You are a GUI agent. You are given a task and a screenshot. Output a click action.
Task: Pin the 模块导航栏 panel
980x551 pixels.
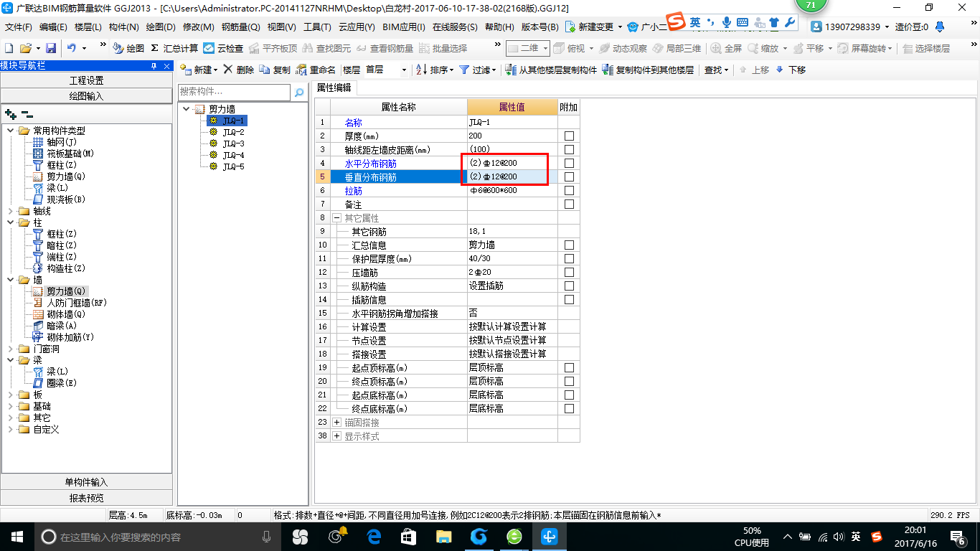click(x=154, y=66)
